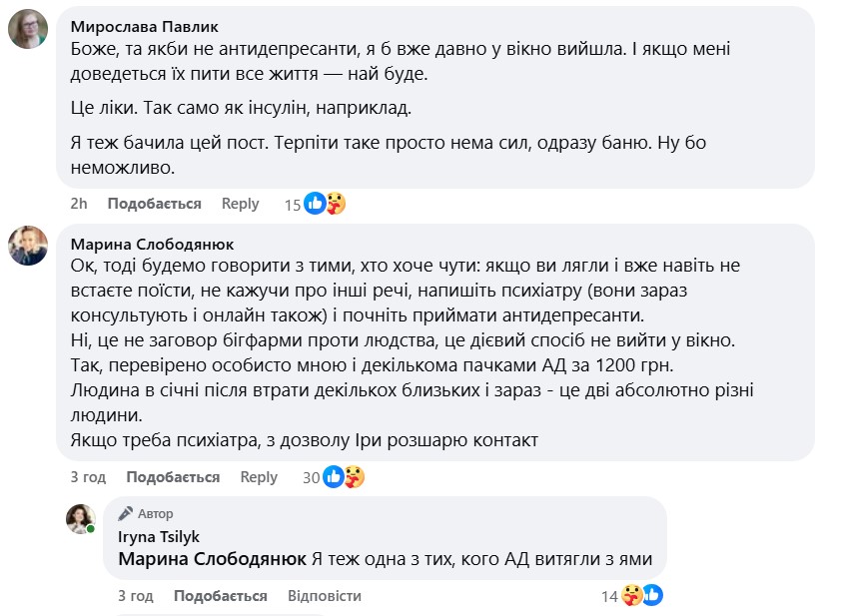The image size is (845, 616).
Task: Reply to Мирослава Павлик's comment
Action: coord(240,204)
